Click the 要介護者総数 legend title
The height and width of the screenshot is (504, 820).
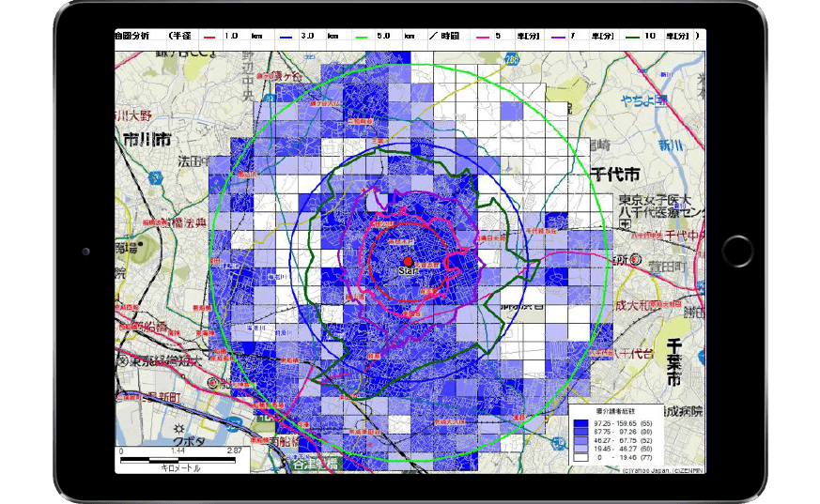(614, 412)
